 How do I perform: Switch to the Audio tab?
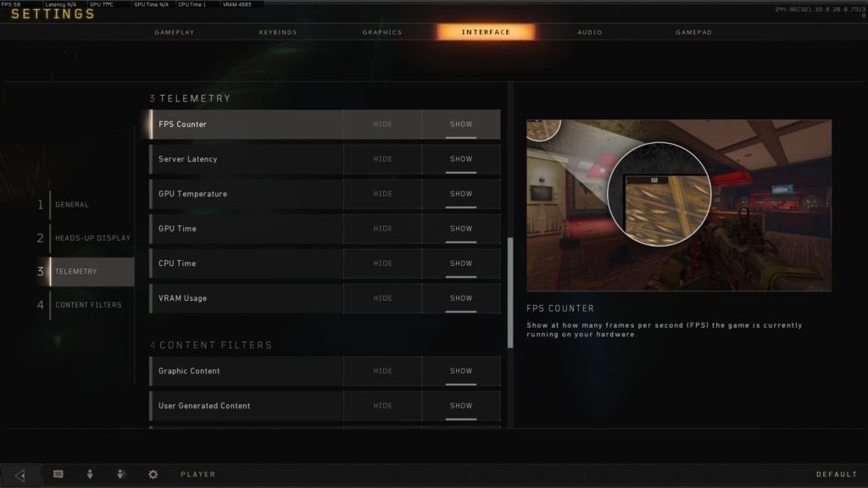click(x=590, y=32)
